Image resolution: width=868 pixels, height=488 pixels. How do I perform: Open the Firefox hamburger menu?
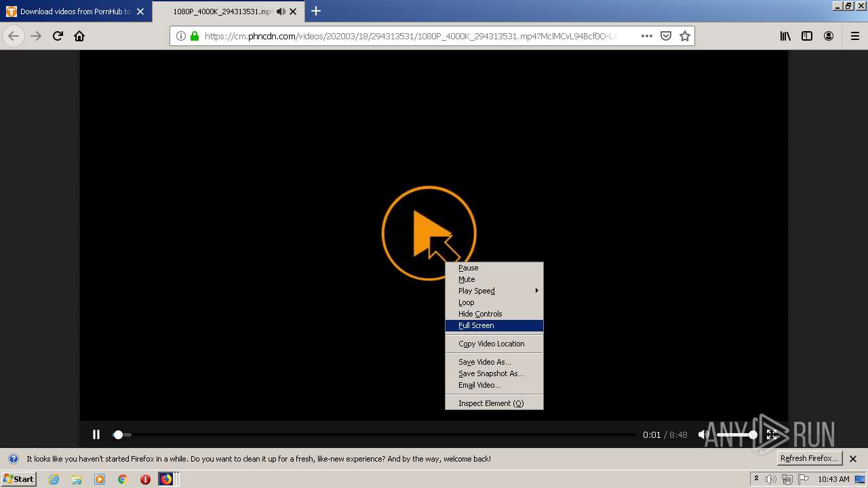pos(855,36)
